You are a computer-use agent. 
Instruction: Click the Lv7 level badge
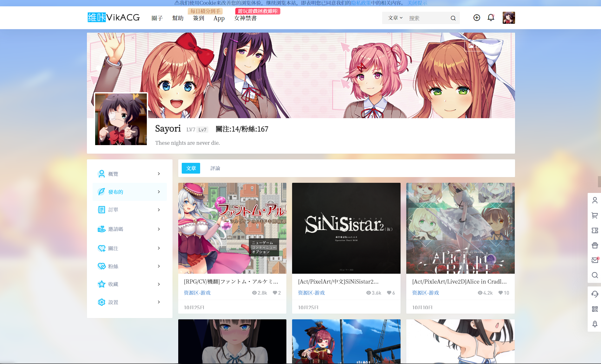pos(202,130)
